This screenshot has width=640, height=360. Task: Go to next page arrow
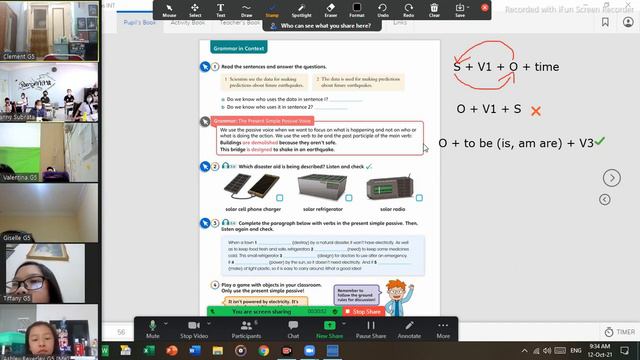pos(611,178)
